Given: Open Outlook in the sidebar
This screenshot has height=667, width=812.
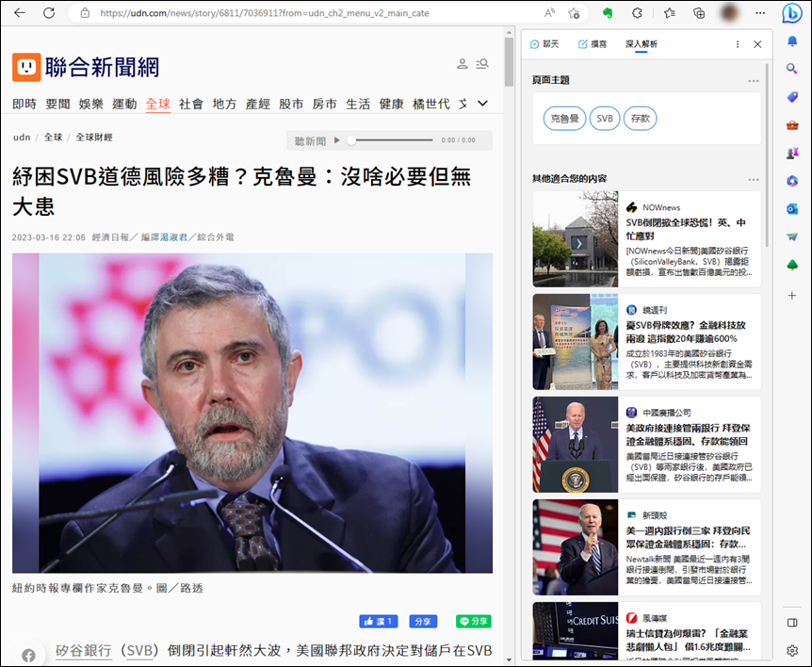Looking at the screenshot, I should 792,209.
